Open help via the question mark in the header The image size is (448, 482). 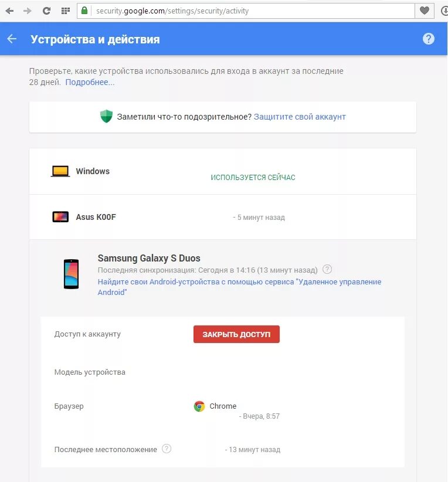(x=428, y=39)
